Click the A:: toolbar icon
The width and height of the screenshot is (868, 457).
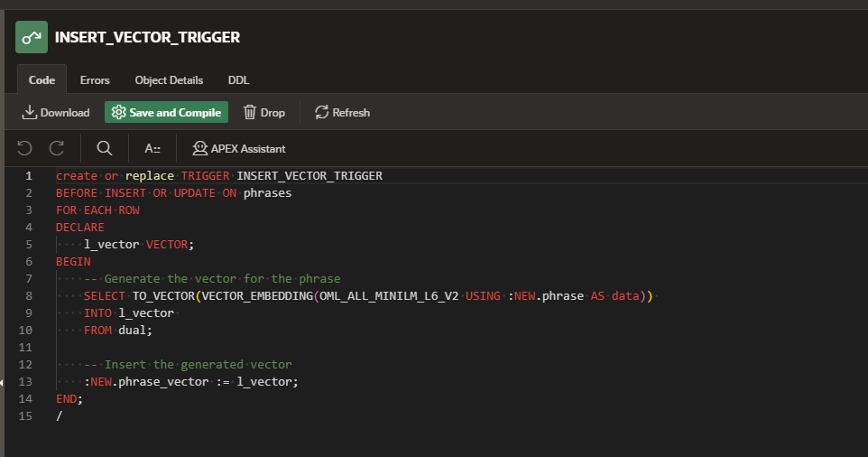[152, 148]
